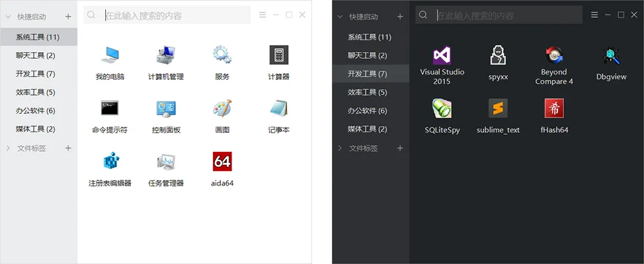Select 效率工具 (5) in dark window
This screenshot has width=644, height=264.
pyautogui.click(x=370, y=92)
